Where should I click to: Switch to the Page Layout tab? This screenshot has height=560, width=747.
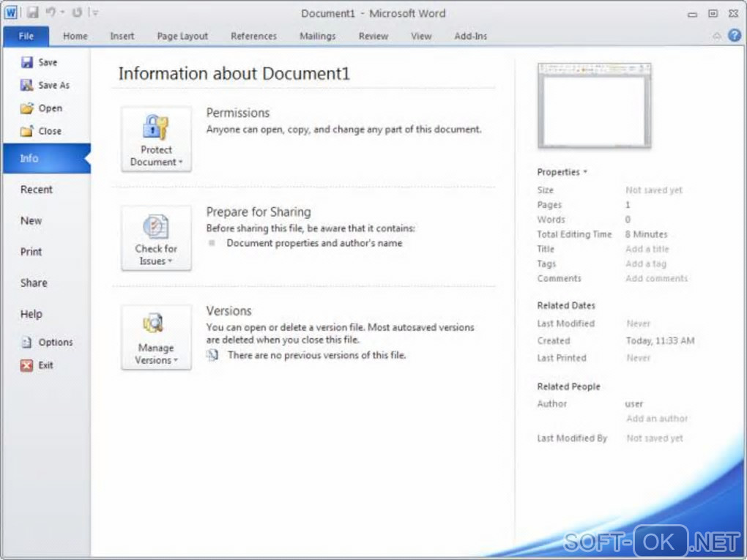pyautogui.click(x=182, y=36)
